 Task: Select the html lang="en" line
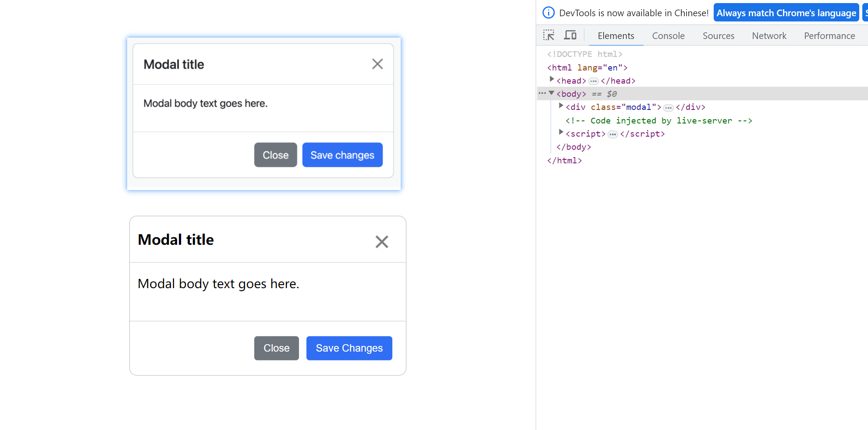pyautogui.click(x=587, y=67)
